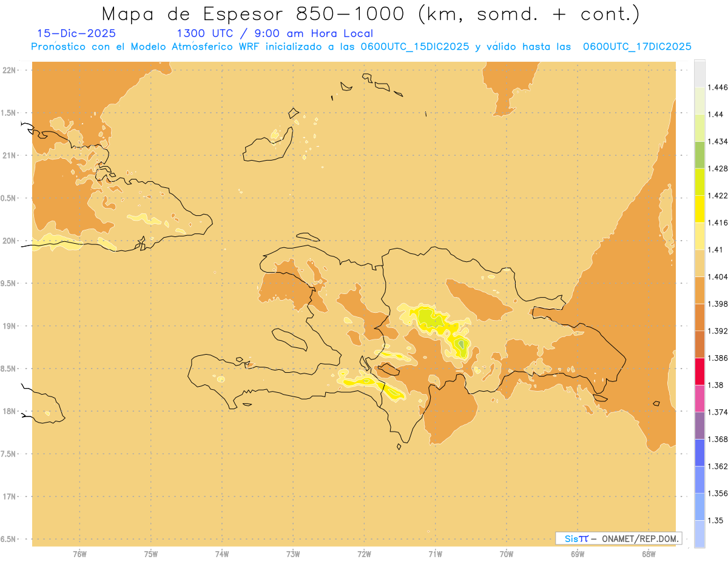This screenshot has width=728, height=562.
Task: Click the '21N' latitude axis label
Action: click(x=9, y=155)
